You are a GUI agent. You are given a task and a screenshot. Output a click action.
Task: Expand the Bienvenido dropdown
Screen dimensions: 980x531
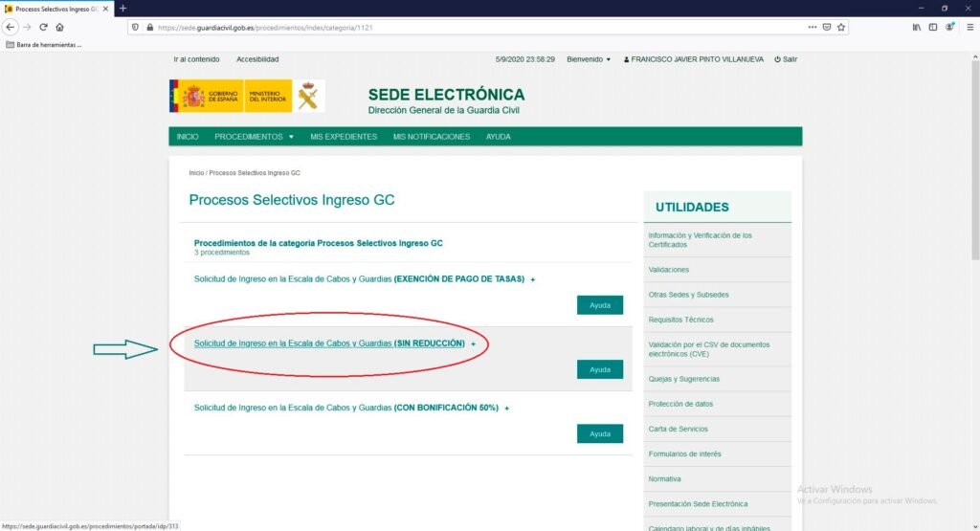click(589, 59)
